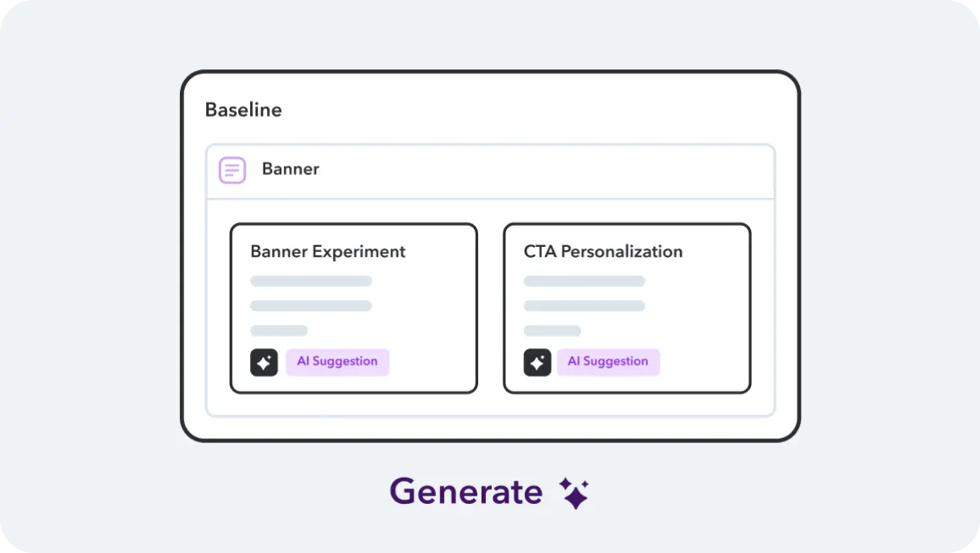
Task: Open the Banner Experiment card title
Action: pos(328,252)
